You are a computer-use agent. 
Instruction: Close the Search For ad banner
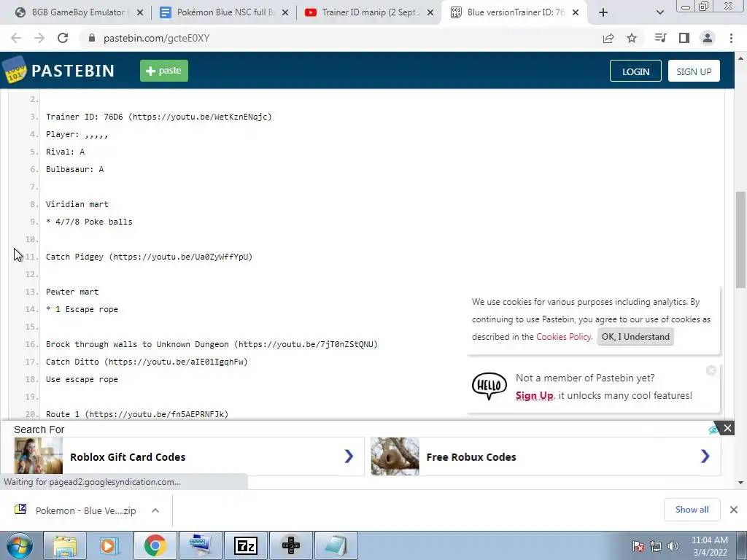727,428
